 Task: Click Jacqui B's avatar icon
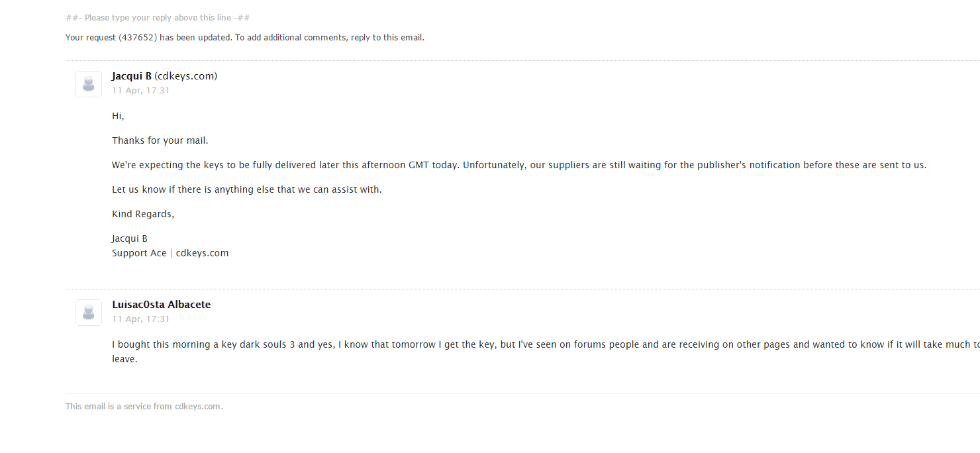point(89,84)
